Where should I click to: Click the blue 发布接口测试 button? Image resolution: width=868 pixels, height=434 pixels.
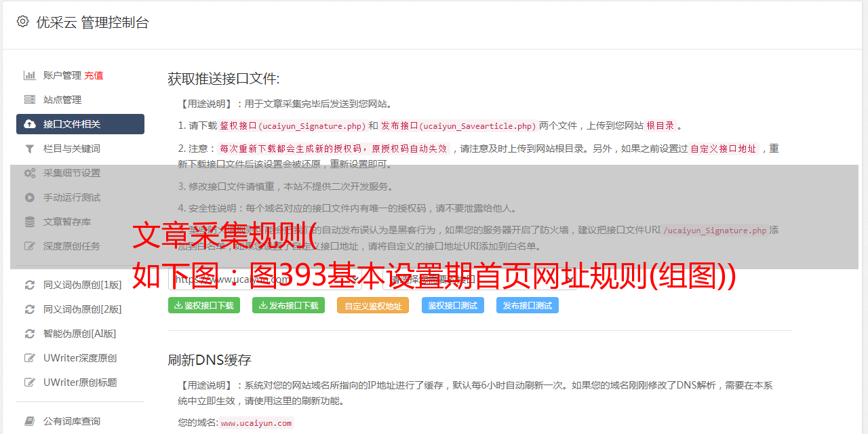point(528,305)
